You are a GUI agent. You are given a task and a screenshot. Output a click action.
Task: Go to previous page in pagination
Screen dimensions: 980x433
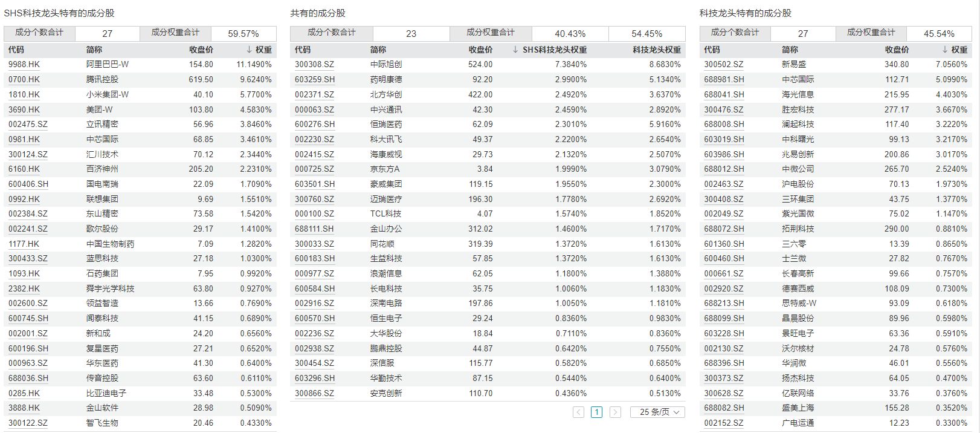(x=578, y=412)
